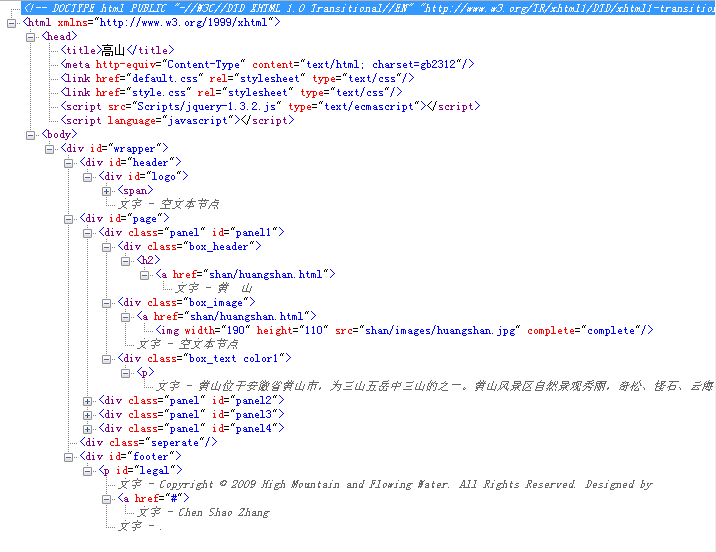Collapse the box_text color1 div node

point(106,359)
